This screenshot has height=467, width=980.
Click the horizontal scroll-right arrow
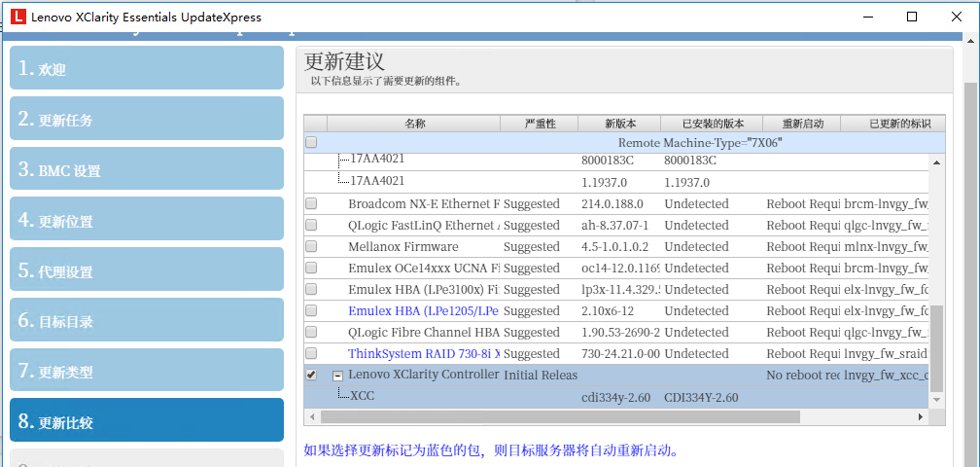(920, 415)
